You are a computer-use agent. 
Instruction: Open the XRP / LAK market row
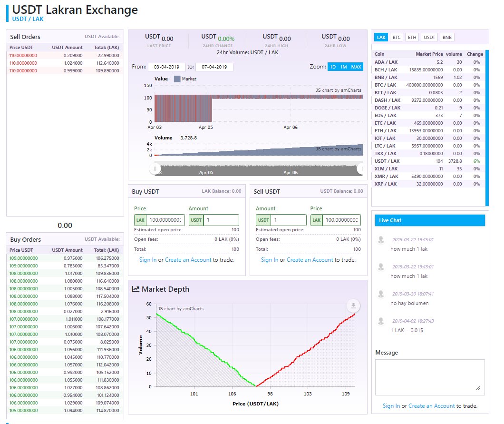coord(428,184)
